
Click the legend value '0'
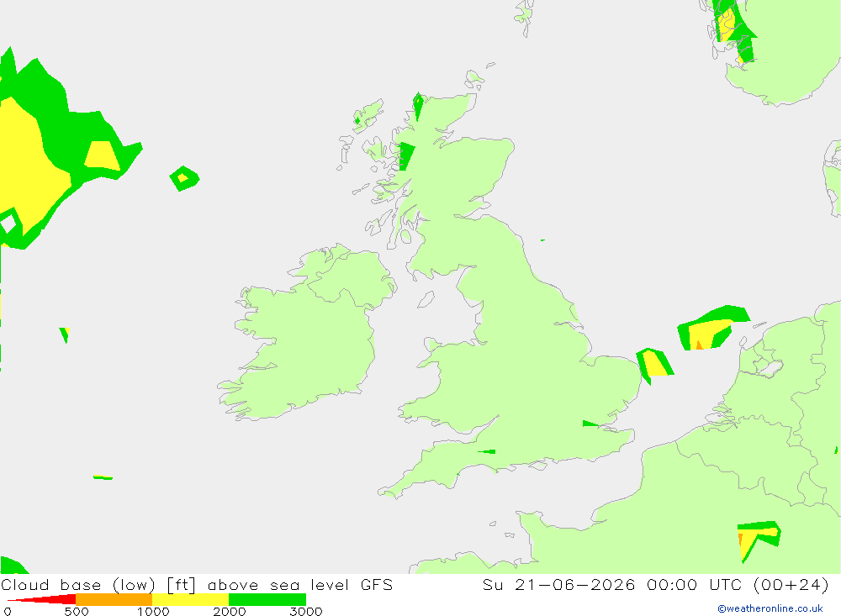point(8,612)
